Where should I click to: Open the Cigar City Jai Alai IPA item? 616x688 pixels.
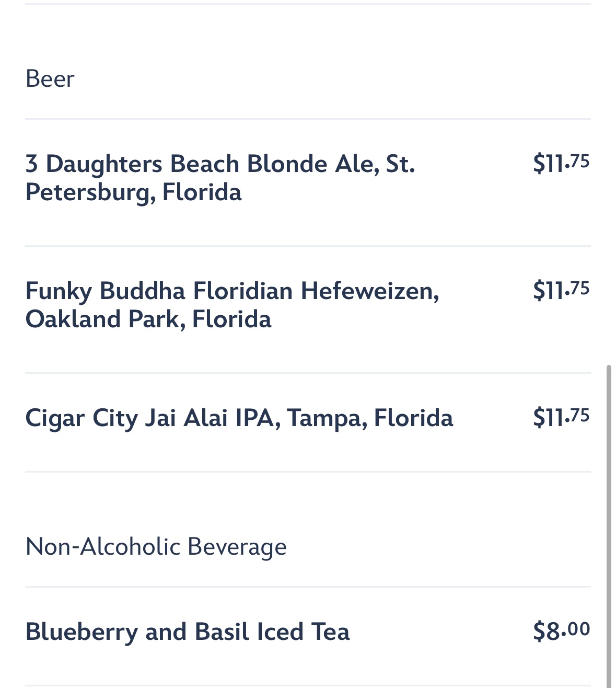coord(239,418)
